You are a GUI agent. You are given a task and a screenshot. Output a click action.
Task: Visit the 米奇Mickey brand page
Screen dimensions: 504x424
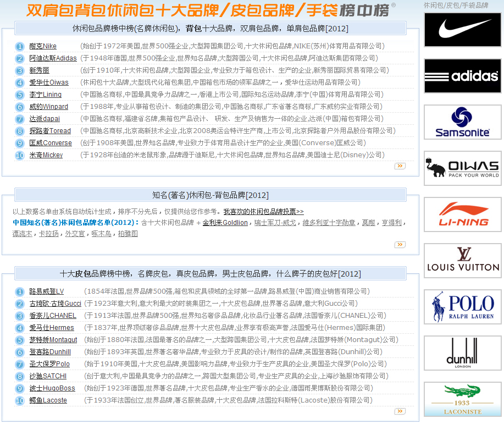coord(46,155)
